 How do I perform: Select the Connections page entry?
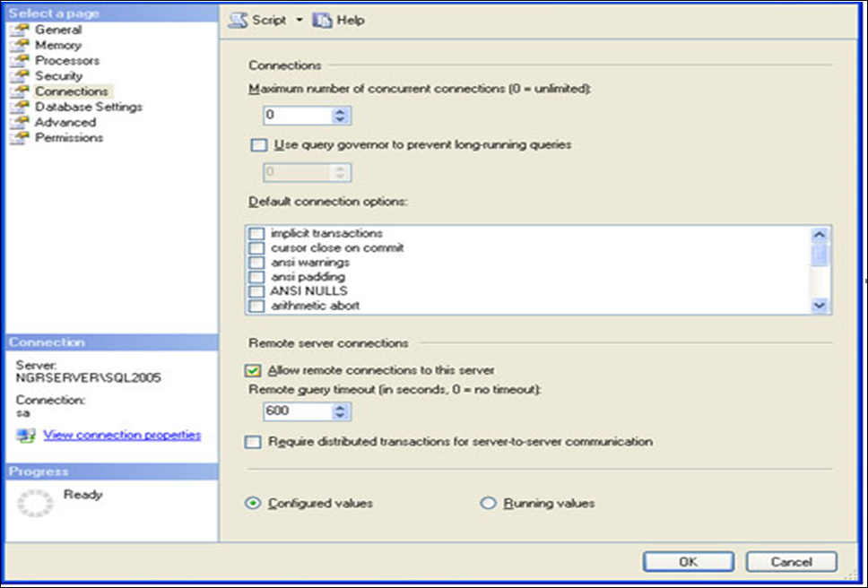click(x=71, y=91)
